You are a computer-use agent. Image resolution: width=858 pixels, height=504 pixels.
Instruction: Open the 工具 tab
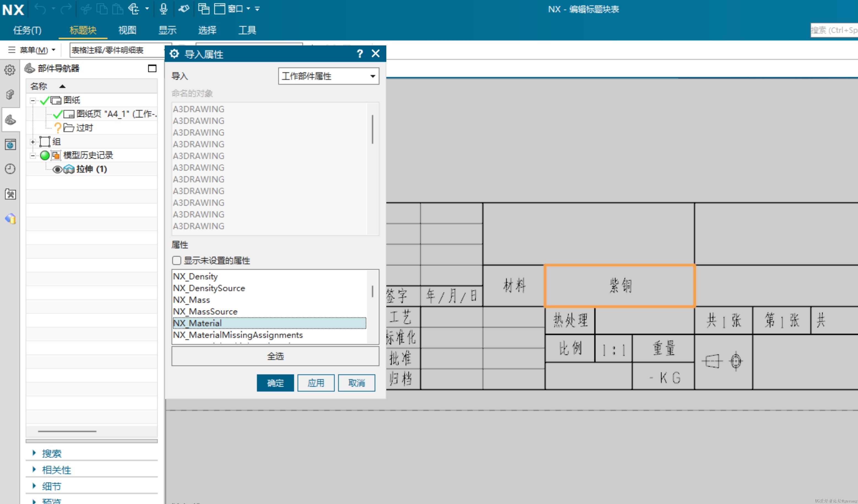point(247,30)
